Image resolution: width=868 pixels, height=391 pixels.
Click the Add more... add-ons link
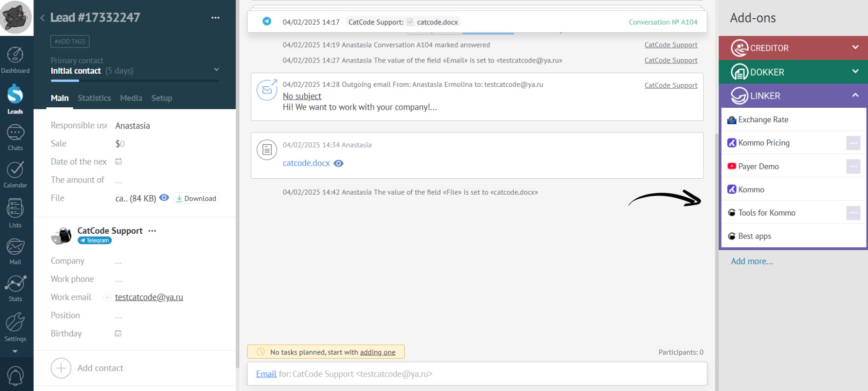point(751,261)
